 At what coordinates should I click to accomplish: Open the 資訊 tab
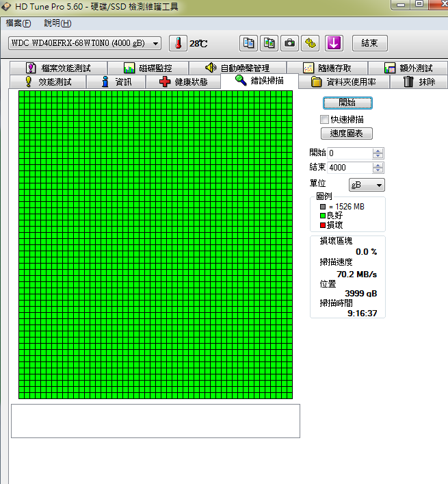tap(116, 81)
